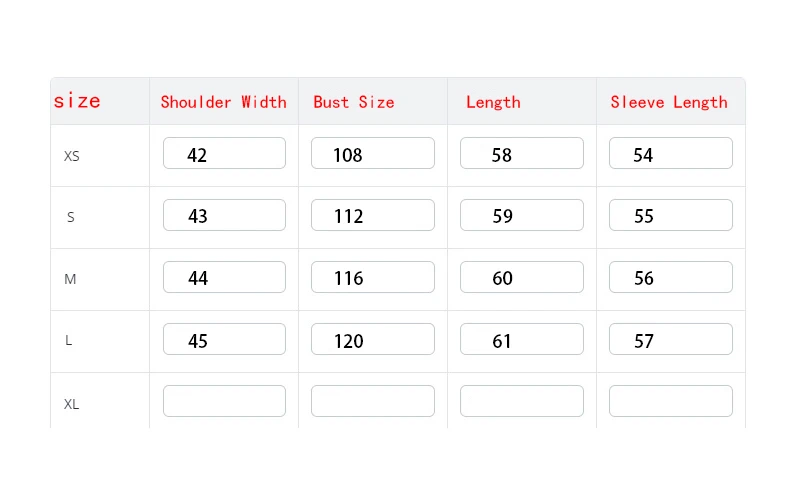Edit the M Bust Size value 116
The image size is (800, 497).
(x=372, y=278)
